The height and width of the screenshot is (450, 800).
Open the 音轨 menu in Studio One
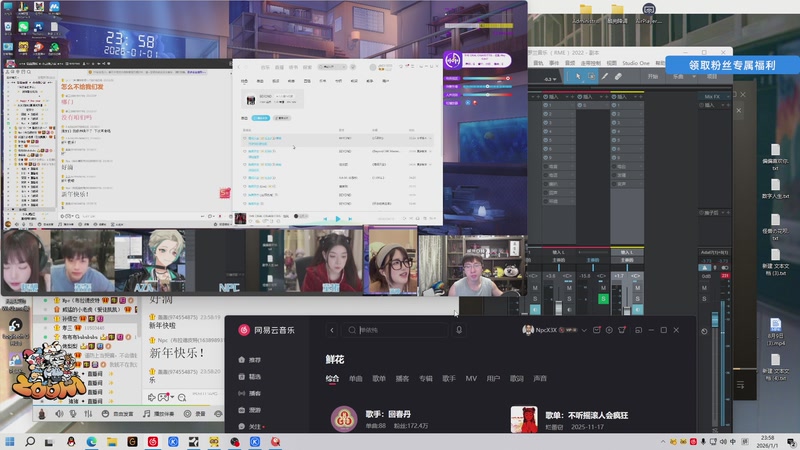click(538, 63)
